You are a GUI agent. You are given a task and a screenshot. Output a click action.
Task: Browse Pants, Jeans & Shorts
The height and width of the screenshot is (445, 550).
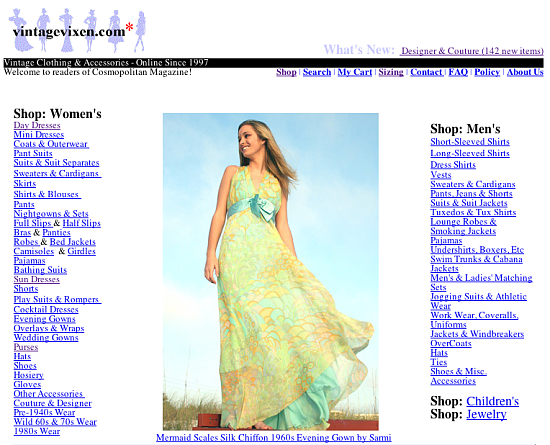[x=471, y=194]
